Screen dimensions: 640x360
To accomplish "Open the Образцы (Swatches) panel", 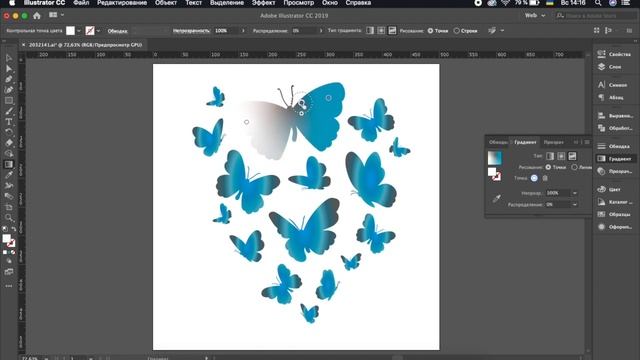I will click(x=614, y=214).
